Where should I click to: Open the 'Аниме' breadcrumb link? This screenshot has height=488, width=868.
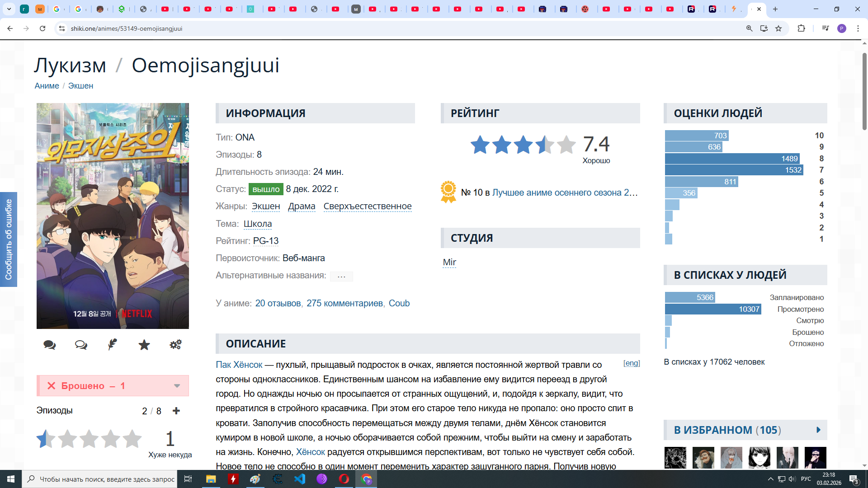[47, 86]
